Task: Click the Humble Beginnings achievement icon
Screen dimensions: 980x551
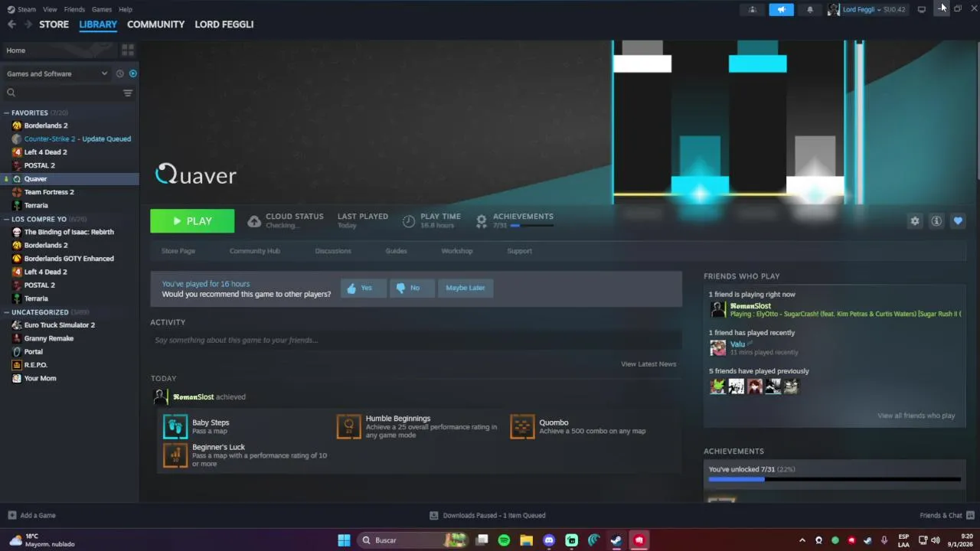Action: [348, 426]
